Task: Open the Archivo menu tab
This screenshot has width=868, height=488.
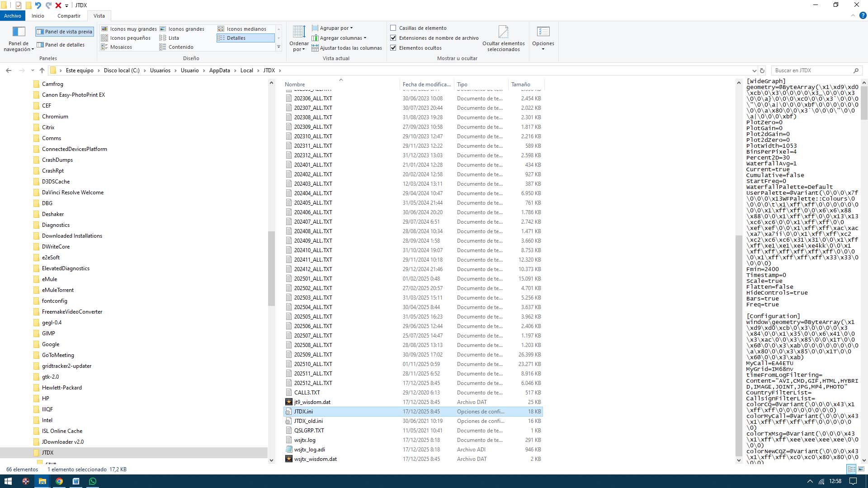Action: click(x=13, y=16)
